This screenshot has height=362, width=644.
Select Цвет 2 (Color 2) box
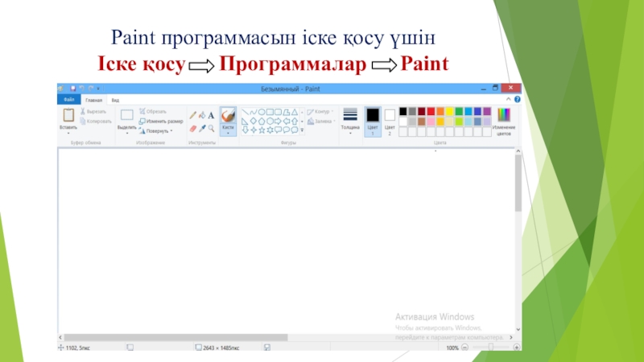390,119
